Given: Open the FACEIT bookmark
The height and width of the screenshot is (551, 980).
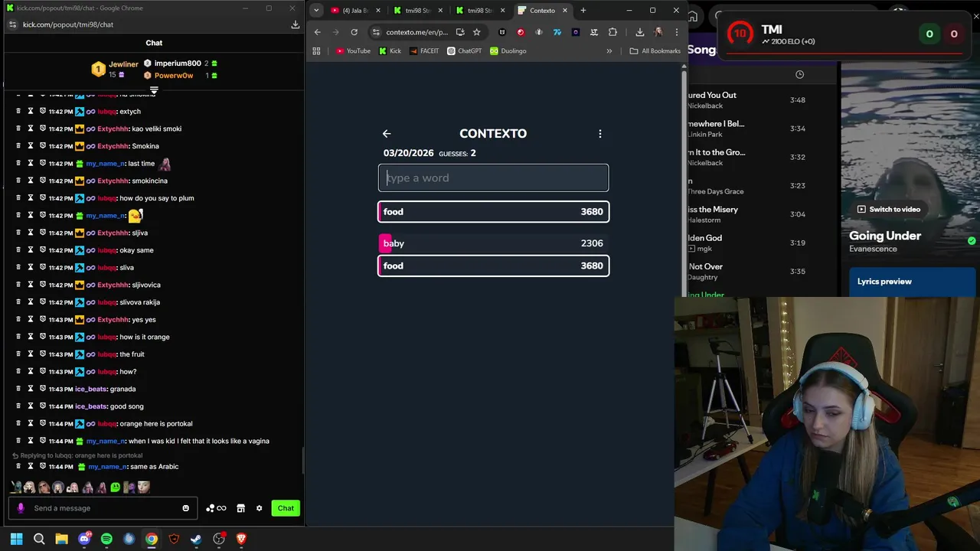Looking at the screenshot, I should [424, 51].
